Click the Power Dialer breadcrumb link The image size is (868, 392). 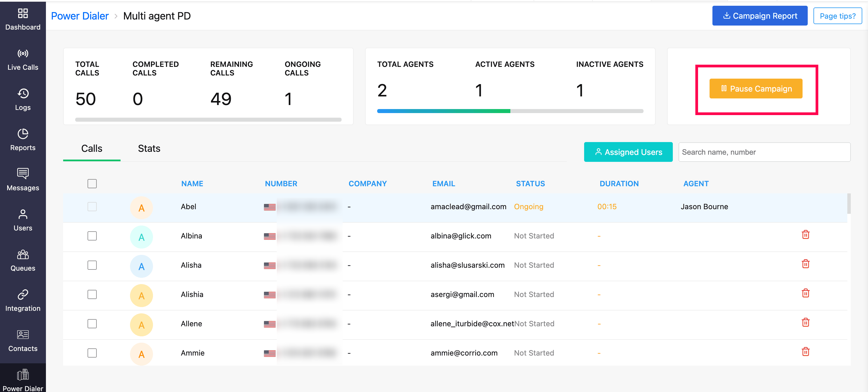[x=80, y=16]
